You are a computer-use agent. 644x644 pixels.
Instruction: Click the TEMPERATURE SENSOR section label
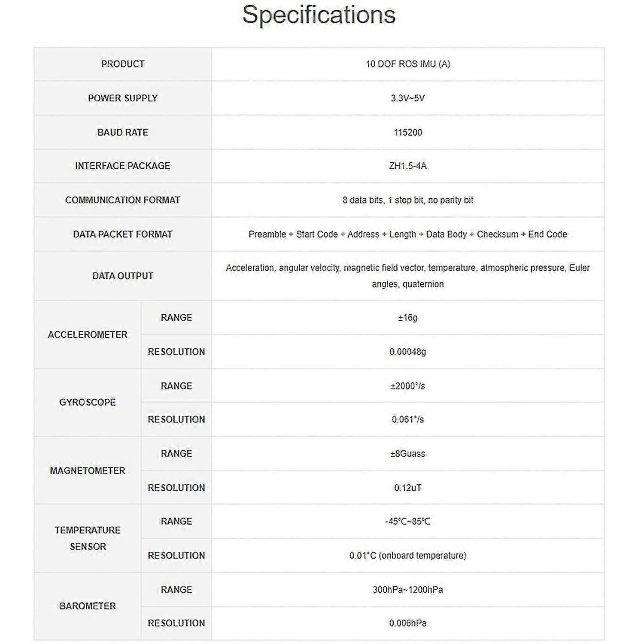(x=88, y=538)
